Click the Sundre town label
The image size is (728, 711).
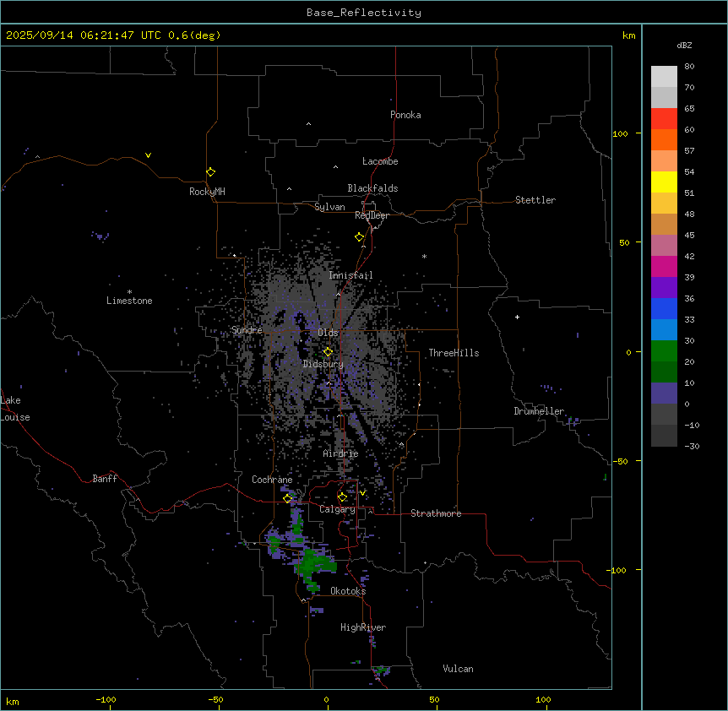[x=247, y=330]
